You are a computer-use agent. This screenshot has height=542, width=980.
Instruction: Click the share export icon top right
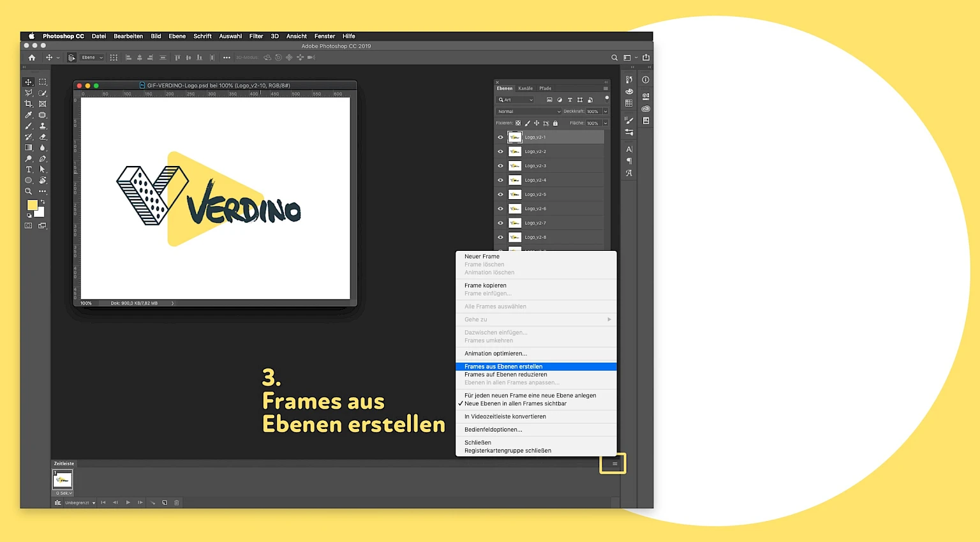pyautogui.click(x=646, y=57)
